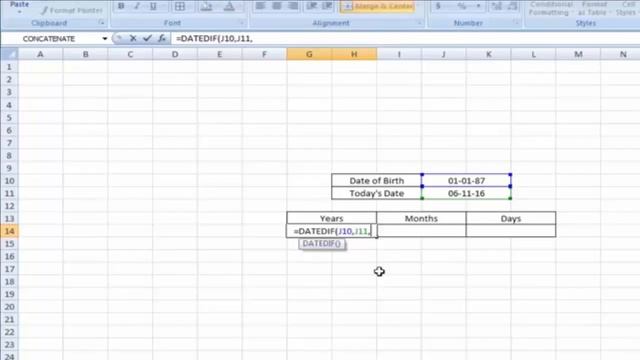The image size is (640, 360).
Task: Click the Select All corner box
Action: pyautogui.click(x=9, y=54)
